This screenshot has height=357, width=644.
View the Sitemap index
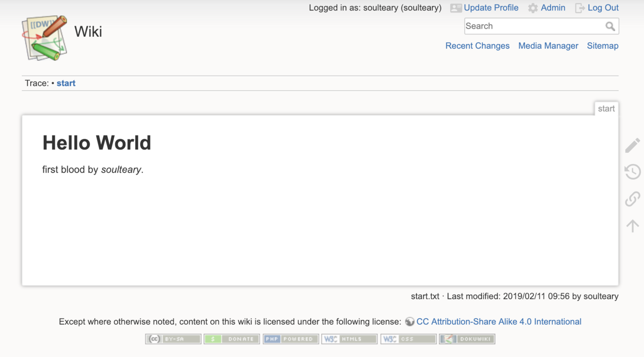[x=603, y=46]
